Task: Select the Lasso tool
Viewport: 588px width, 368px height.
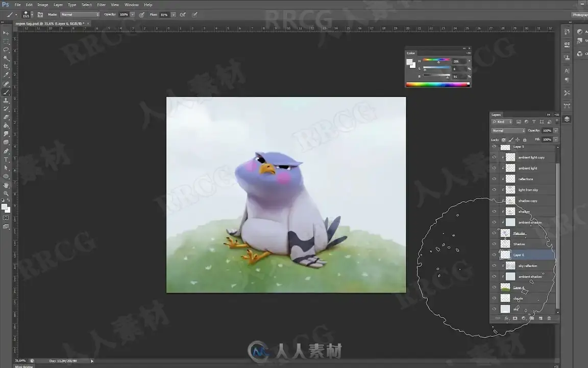Action: point(6,50)
